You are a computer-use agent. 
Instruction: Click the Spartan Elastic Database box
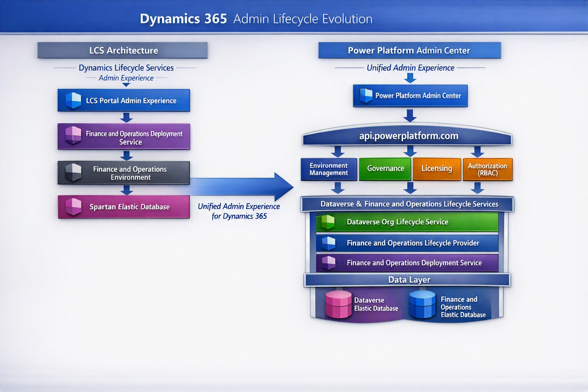point(124,207)
